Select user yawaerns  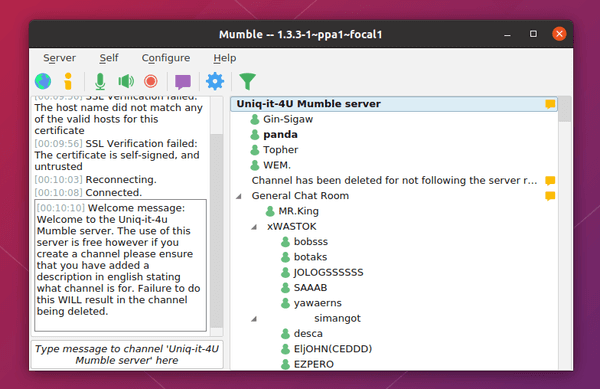coord(318,303)
